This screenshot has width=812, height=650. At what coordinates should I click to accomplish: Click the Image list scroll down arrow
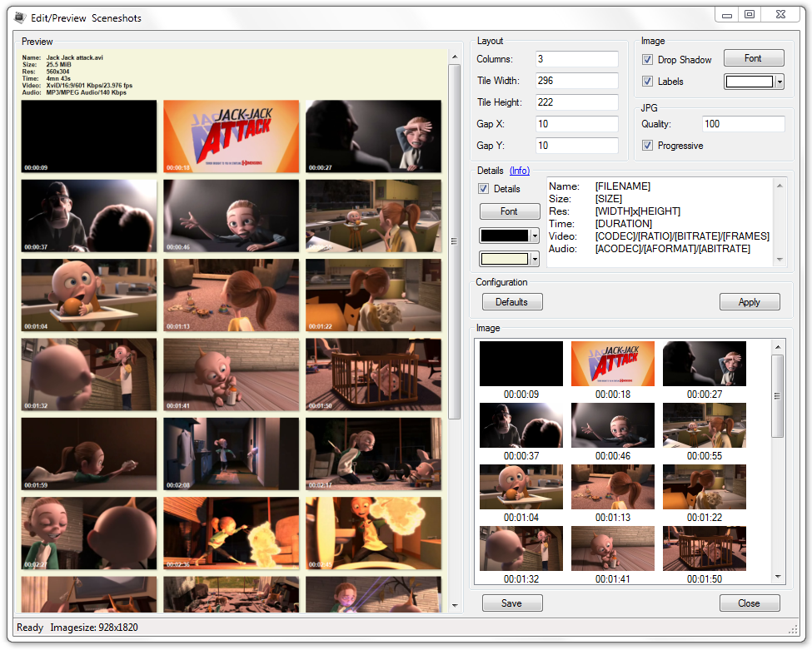(x=777, y=577)
